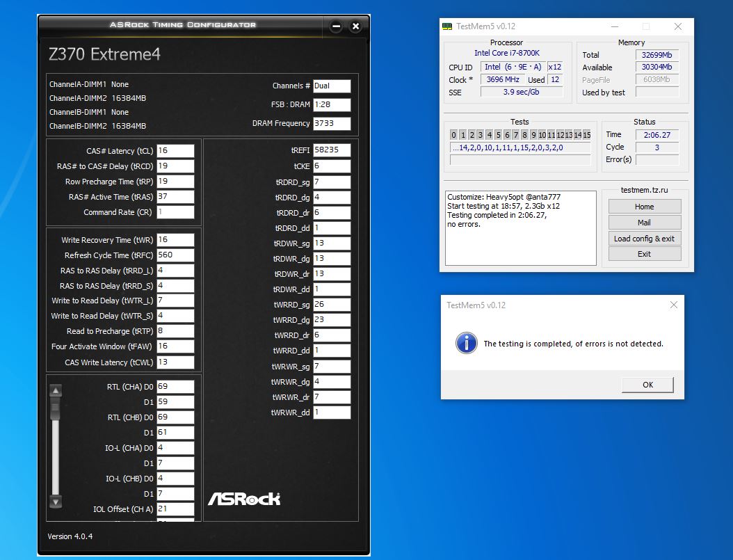Viewport: 733px width, 560px height.
Task: Select the tRDRD_sg value field
Action: point(332,182)
